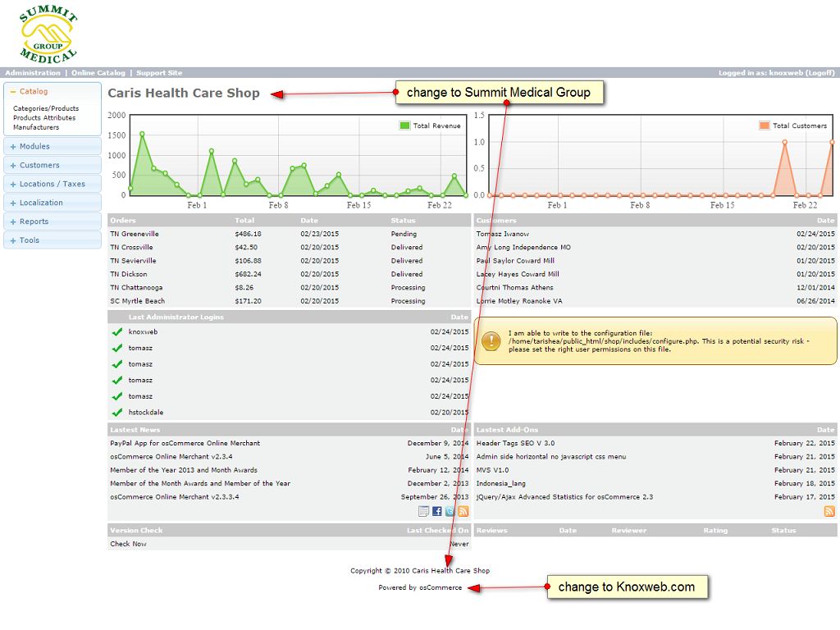Click the green Total Revenue legend swatch
This screenshot has height=630, width=840.
click(404, 126)
